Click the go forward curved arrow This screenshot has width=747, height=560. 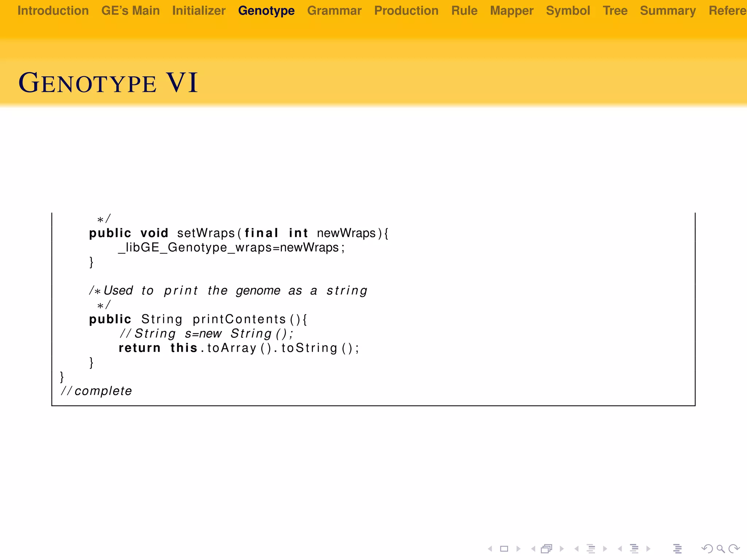click(734, 549)
